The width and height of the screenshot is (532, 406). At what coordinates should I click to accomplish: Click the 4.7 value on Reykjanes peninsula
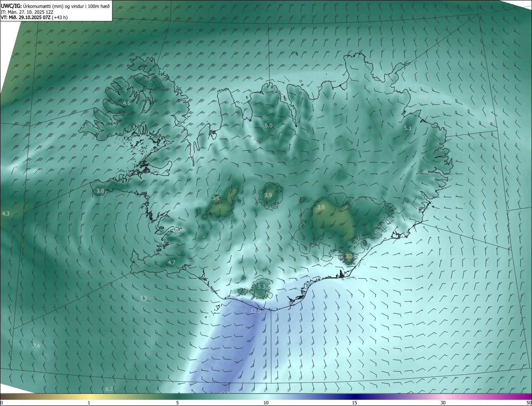172,262
